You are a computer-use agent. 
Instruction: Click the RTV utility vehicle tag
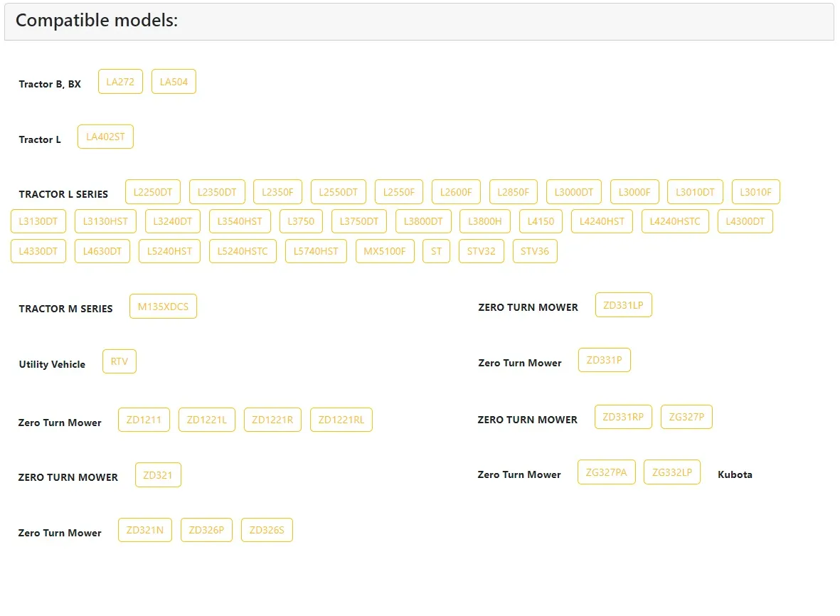point(119,361)
